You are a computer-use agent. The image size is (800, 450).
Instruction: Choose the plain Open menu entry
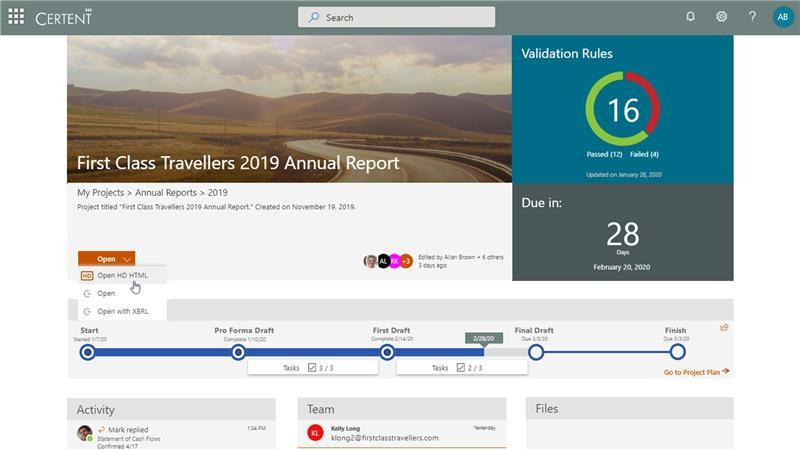pyautogui.click(x=106, y=293)
